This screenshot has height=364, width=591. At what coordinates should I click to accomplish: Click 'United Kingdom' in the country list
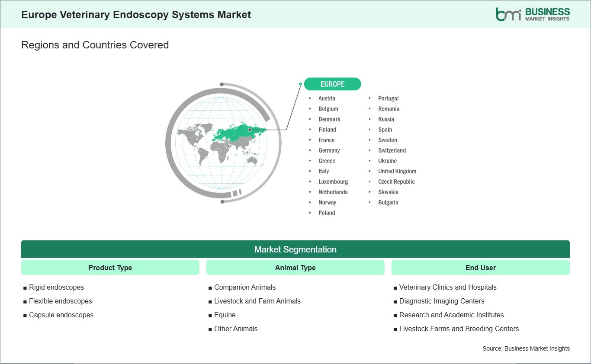pyautogui.click(x=397, y=171)
